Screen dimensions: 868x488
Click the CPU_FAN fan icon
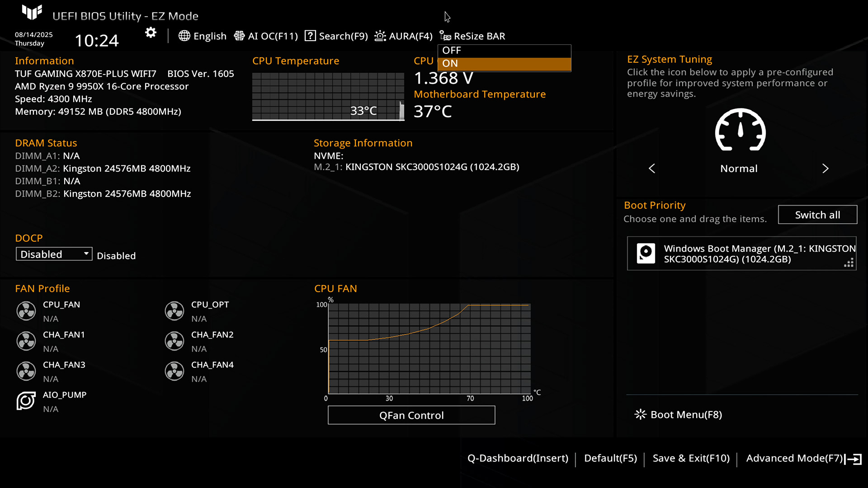click(26, 311)
